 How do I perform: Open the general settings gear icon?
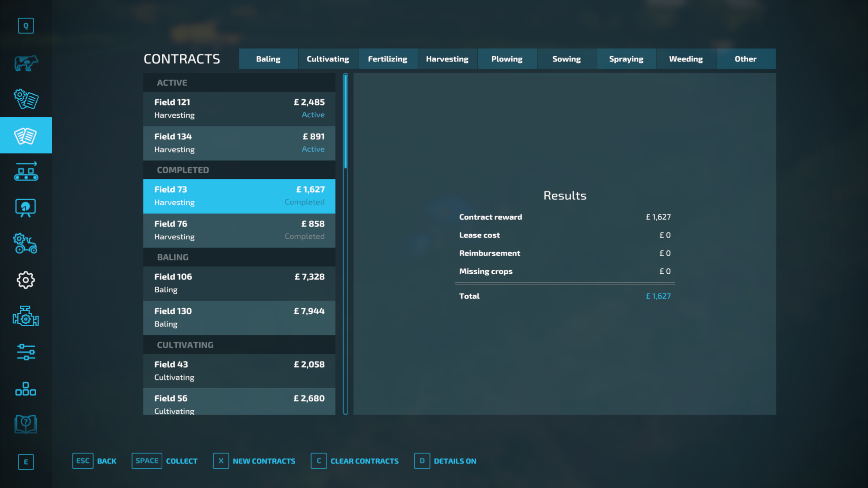coord(26,280)
